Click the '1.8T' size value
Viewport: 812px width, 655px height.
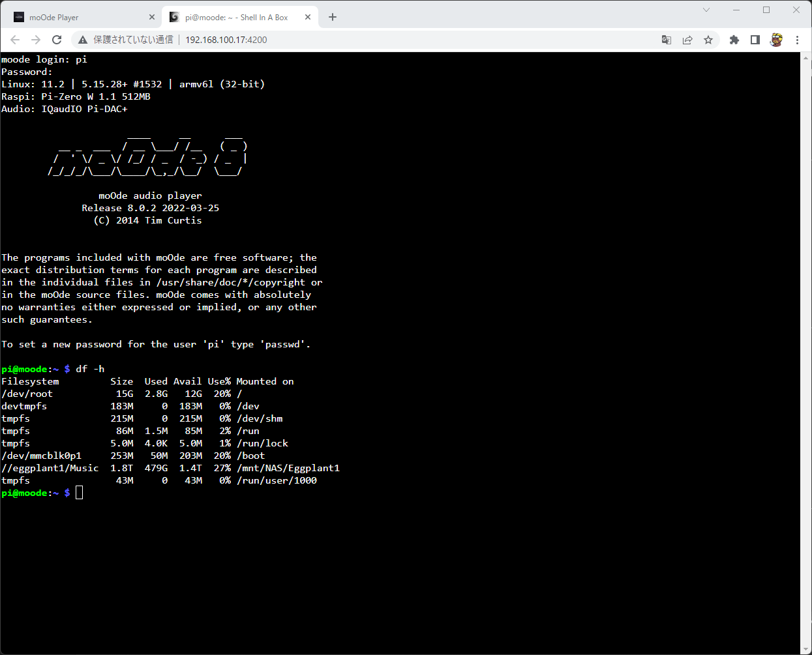(122, 468)
